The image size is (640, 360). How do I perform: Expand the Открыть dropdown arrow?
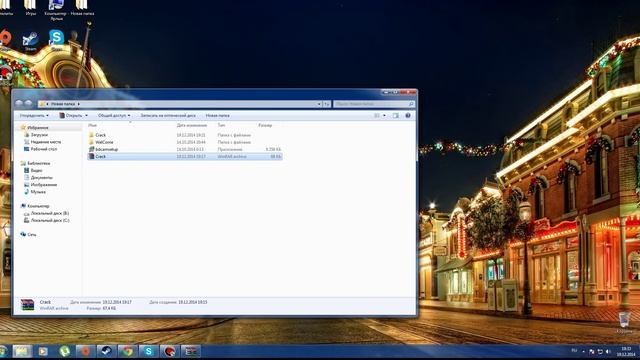click(x=86, y=116)
